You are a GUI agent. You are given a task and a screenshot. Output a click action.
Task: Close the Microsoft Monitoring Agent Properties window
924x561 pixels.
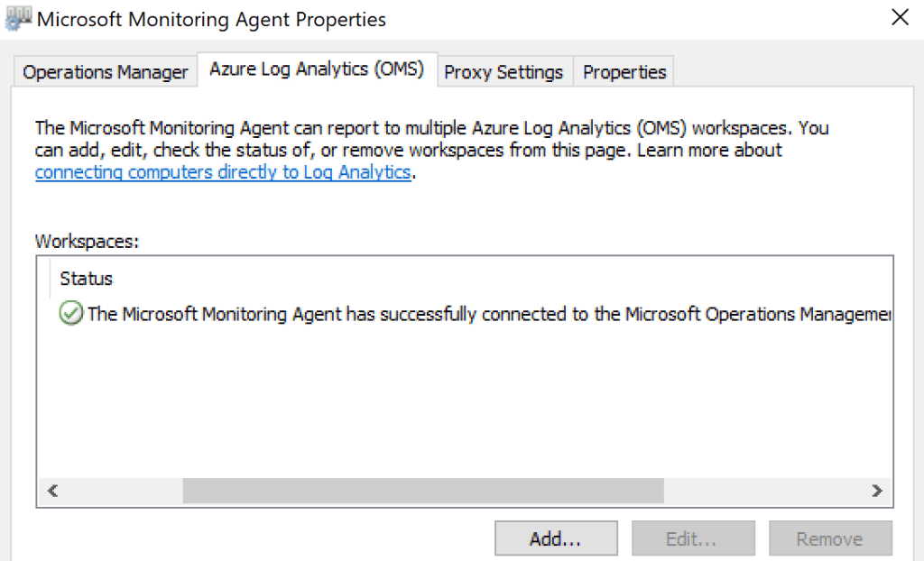[x=900, y=17]
